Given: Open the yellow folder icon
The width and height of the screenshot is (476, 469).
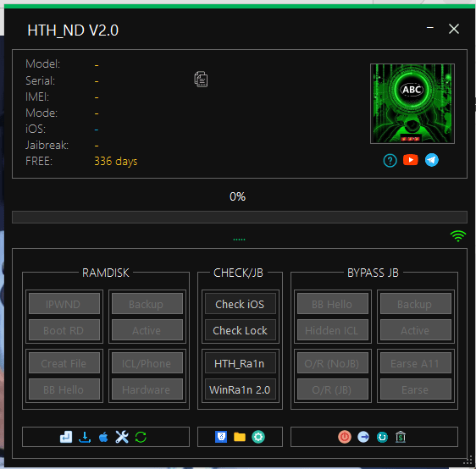Looking at the screenshot, I should (240, 437).
